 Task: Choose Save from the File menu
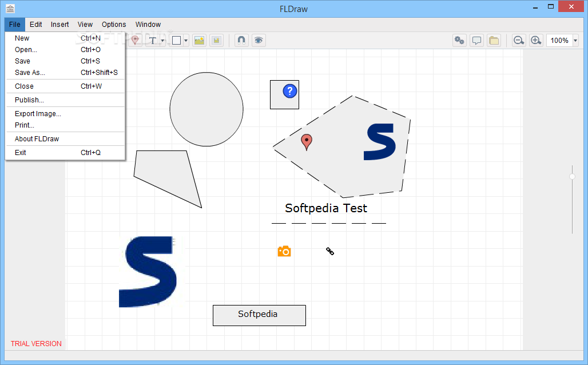65,61
